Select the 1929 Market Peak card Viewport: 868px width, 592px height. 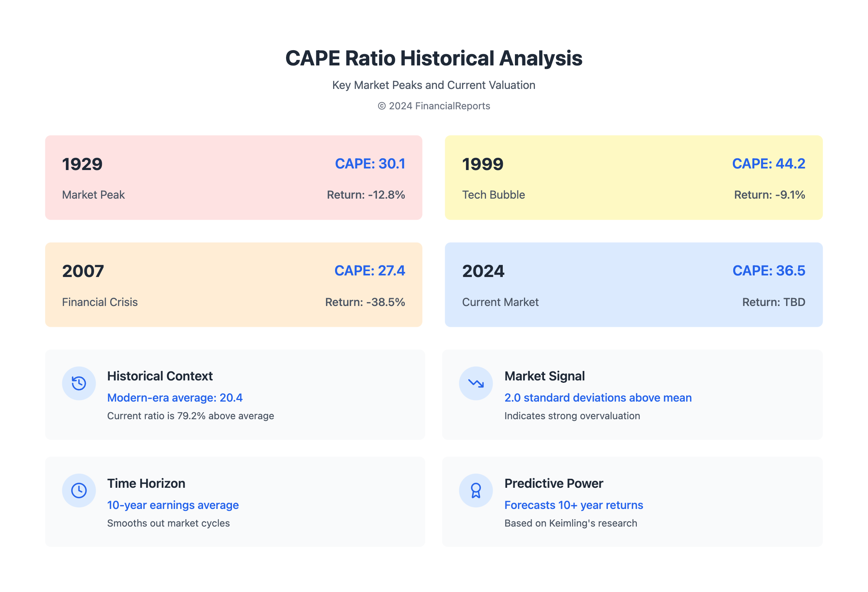coord(234,177)
